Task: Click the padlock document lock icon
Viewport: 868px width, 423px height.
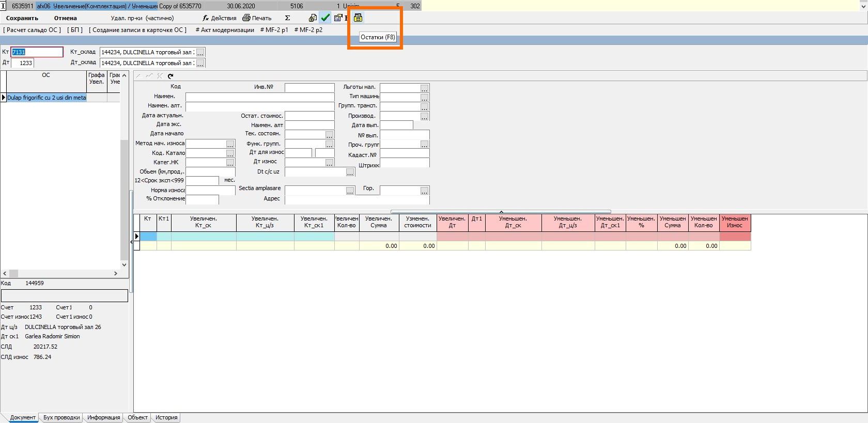Action: click(x=313, y=18)
